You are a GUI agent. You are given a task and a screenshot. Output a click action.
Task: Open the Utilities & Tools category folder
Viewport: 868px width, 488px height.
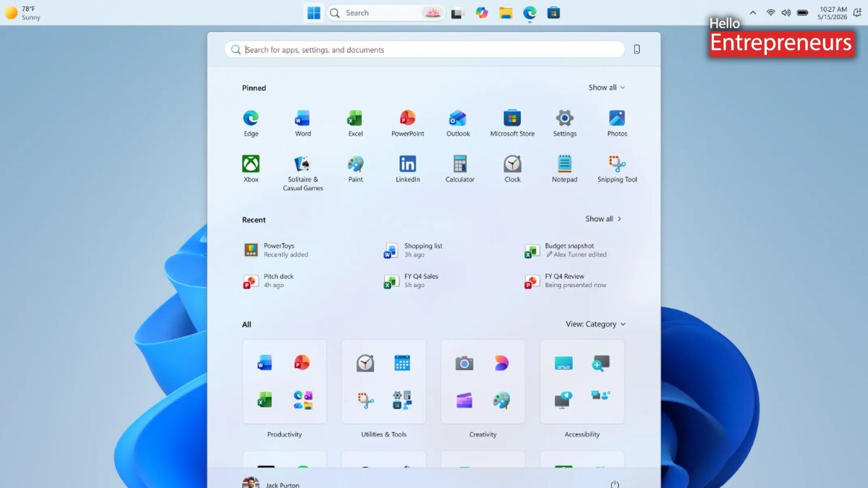click(383, 382)
